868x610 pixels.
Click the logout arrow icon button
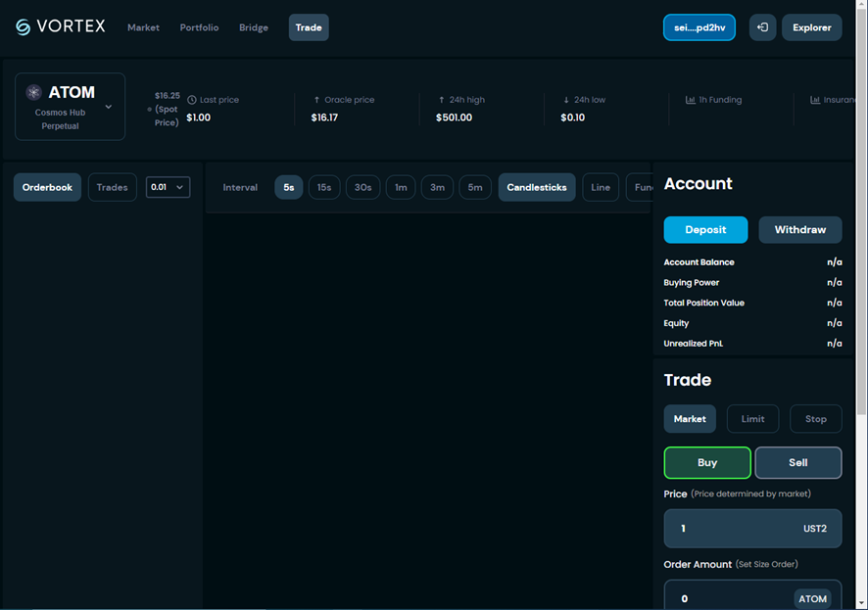[x=762, y=27]
